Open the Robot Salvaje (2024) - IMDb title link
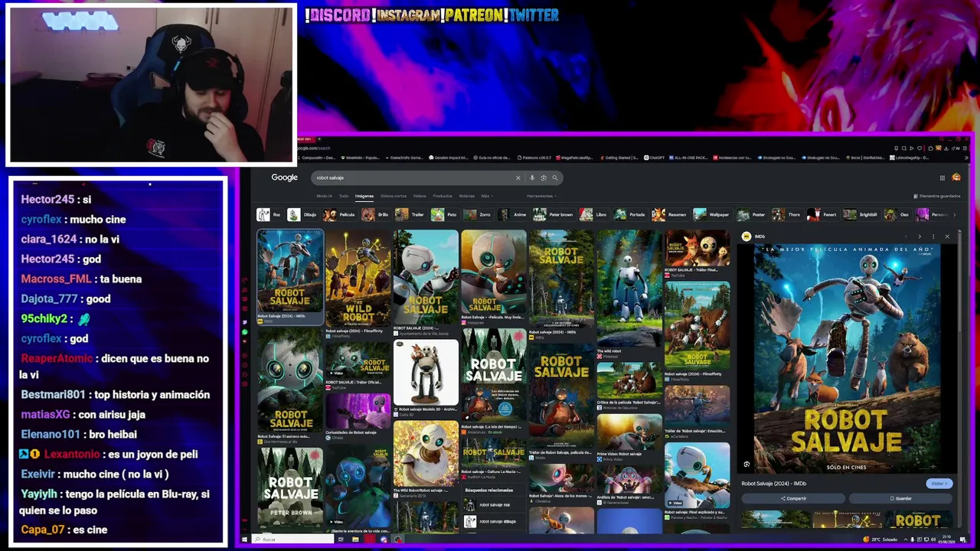 click(x=774, y=484)
